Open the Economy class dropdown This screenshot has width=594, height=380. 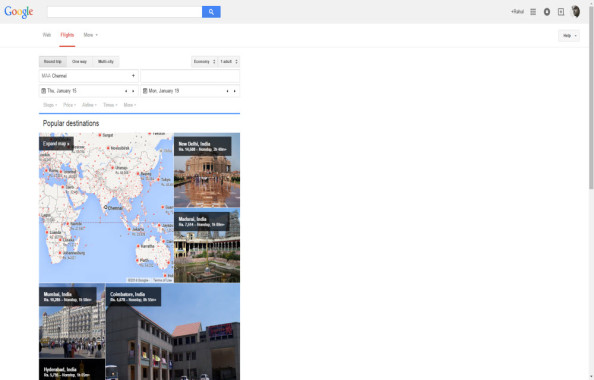click(205, 61)
